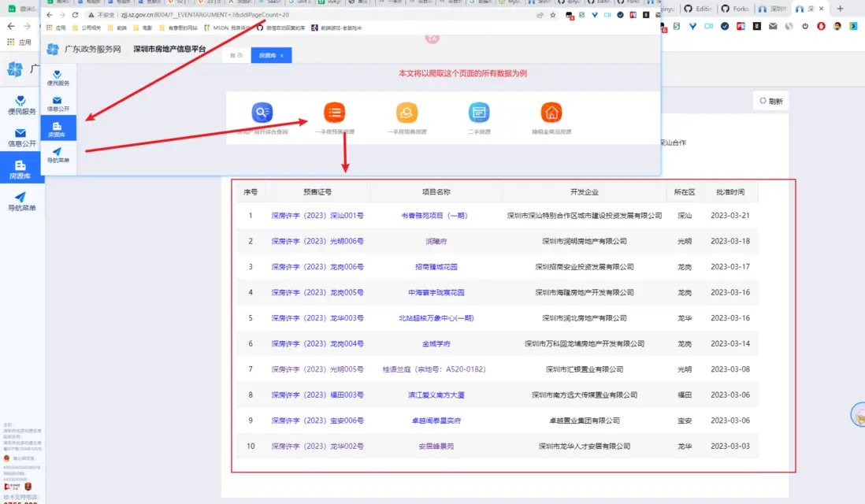Select developer 深圳市龙华人才安居有限公司
The width and height of the screenshot is (865, 504).
pos(585,446)
